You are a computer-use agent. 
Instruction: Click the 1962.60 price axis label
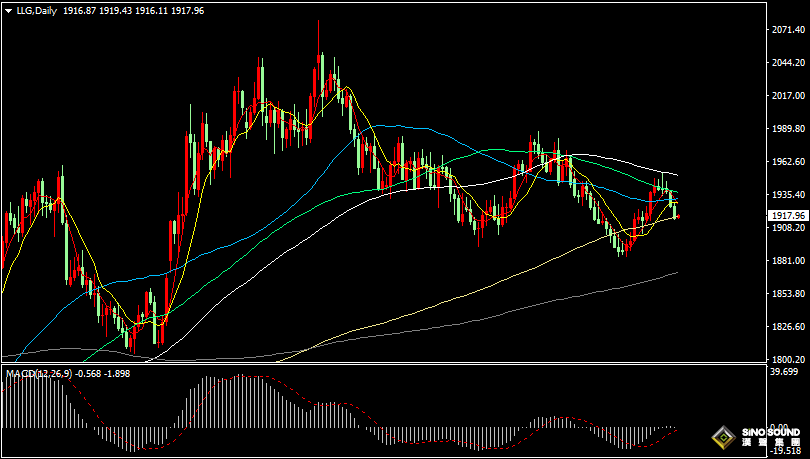pos(789,162)
